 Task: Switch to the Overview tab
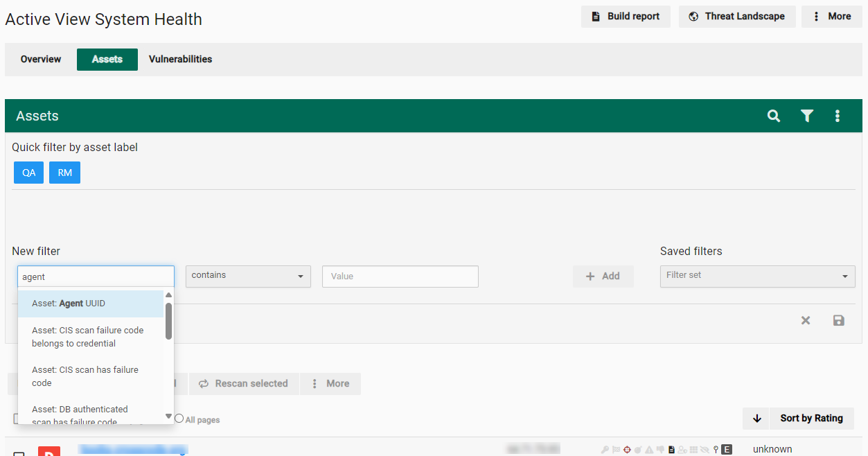(x=41, y=60)
